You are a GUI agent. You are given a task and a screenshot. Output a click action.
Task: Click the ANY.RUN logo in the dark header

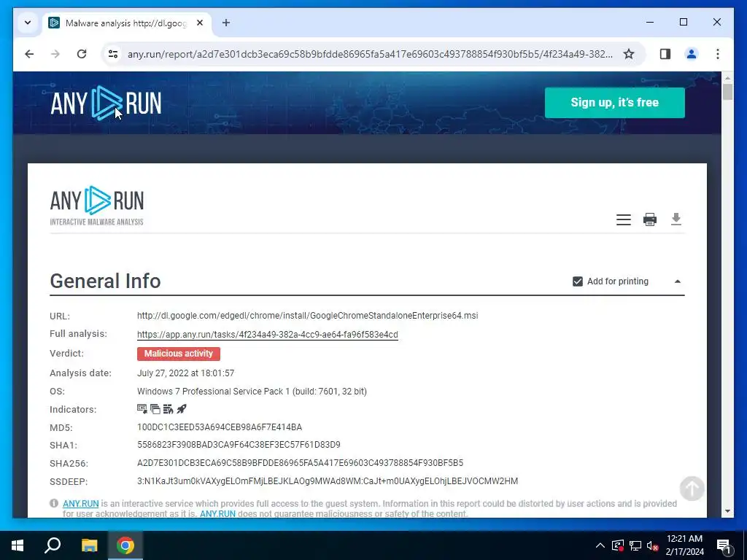click(106, 103)
